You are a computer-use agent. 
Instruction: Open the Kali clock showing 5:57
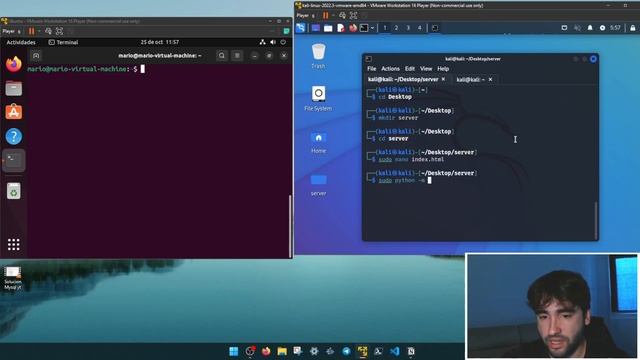(x=615, y=28)
